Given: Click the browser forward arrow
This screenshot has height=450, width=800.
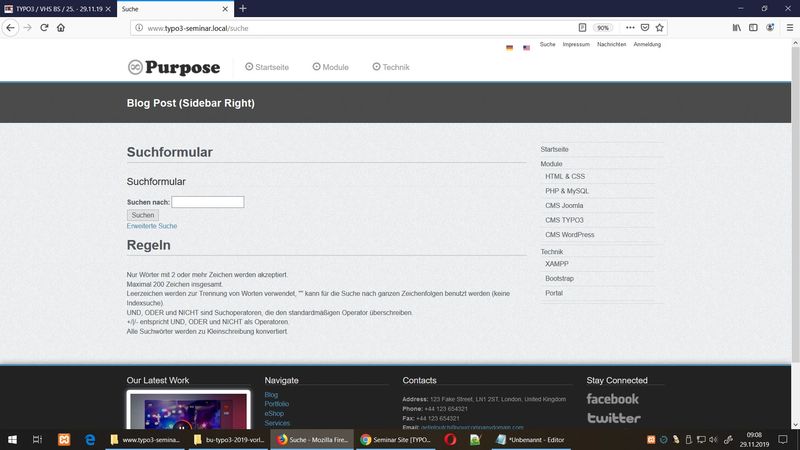Looking at the screenshot, I should 28,28.
